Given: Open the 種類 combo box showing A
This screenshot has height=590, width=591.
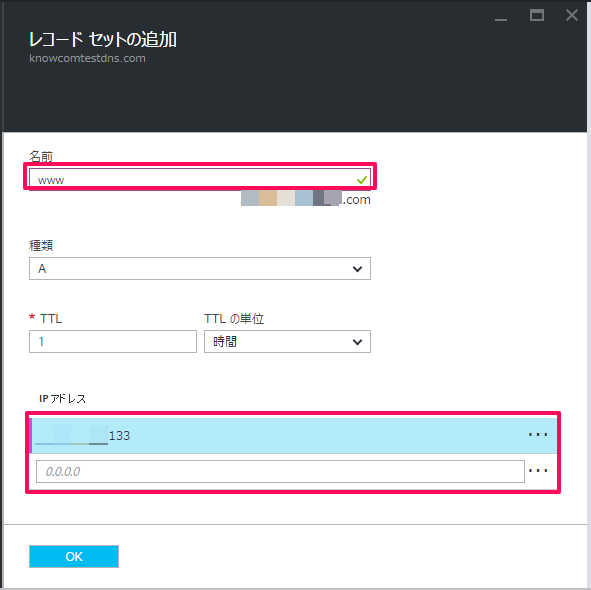Looking at the screenshot, I should point(200,268).
